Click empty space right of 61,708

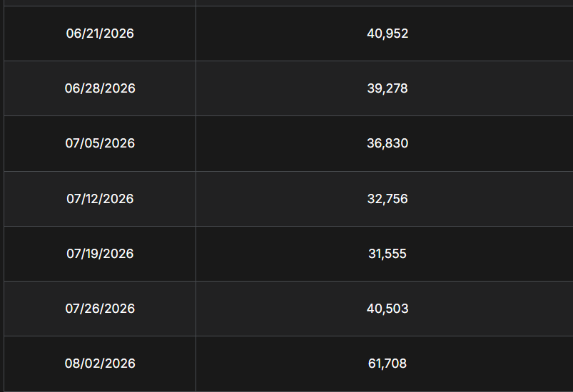[490, 363]
